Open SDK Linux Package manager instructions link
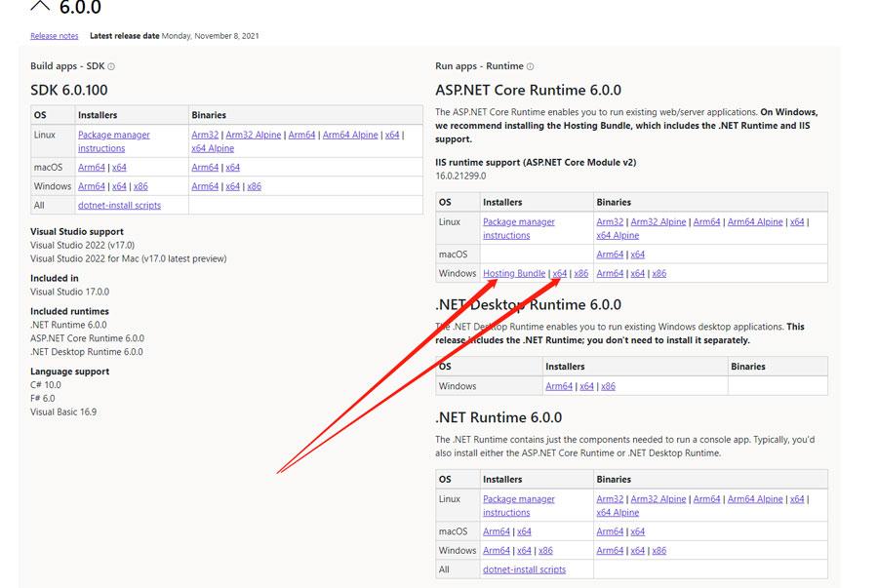The width and height of the screenshot is (878, 588). tap(114, 141)
